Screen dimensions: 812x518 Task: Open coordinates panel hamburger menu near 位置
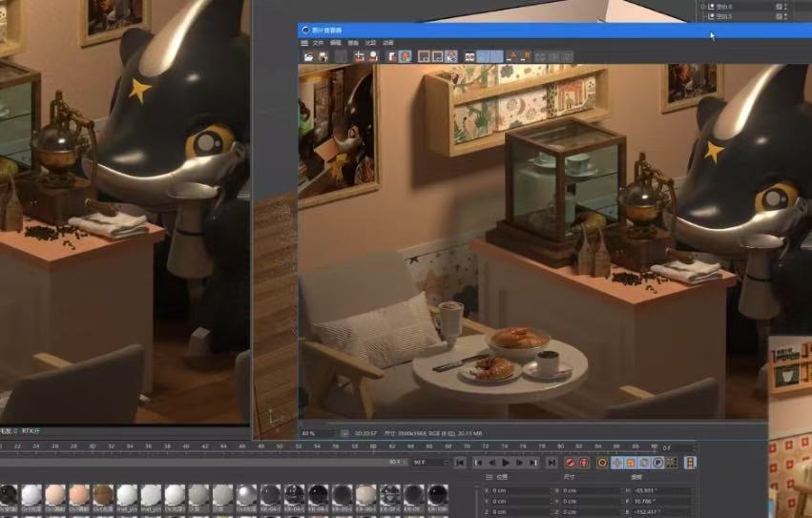tap(489, 477)
